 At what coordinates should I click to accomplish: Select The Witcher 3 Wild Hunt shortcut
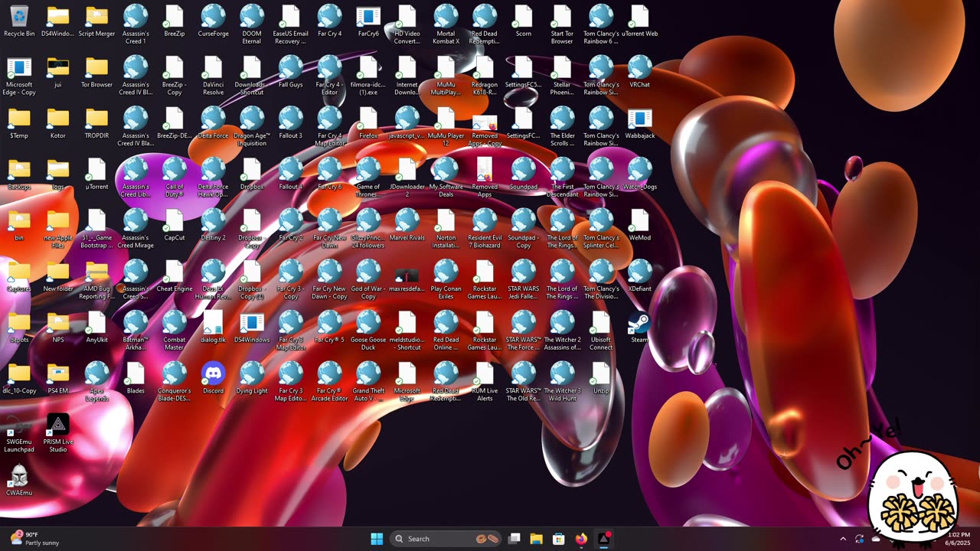pos(563,383)
